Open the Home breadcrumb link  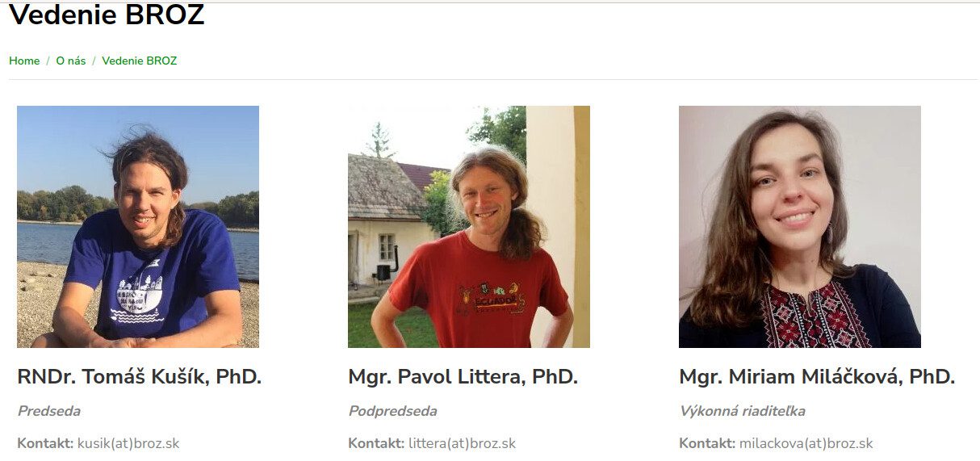tap(24, 61)
